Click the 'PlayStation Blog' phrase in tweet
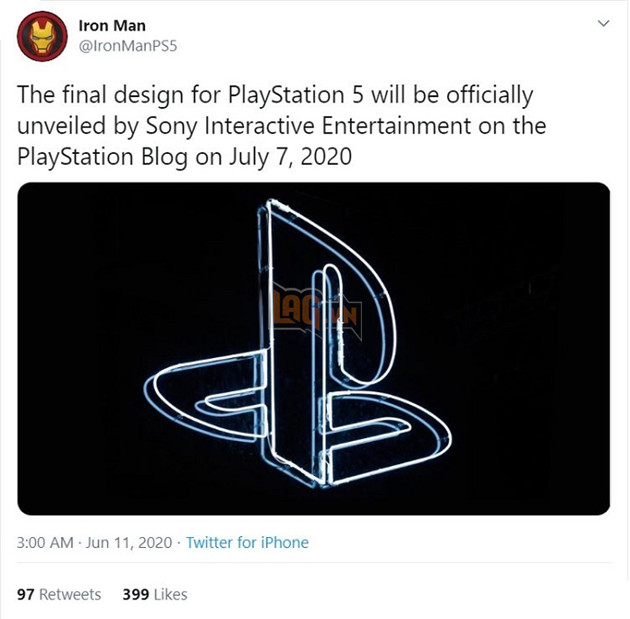630x619 pixels. pos(102,157)
